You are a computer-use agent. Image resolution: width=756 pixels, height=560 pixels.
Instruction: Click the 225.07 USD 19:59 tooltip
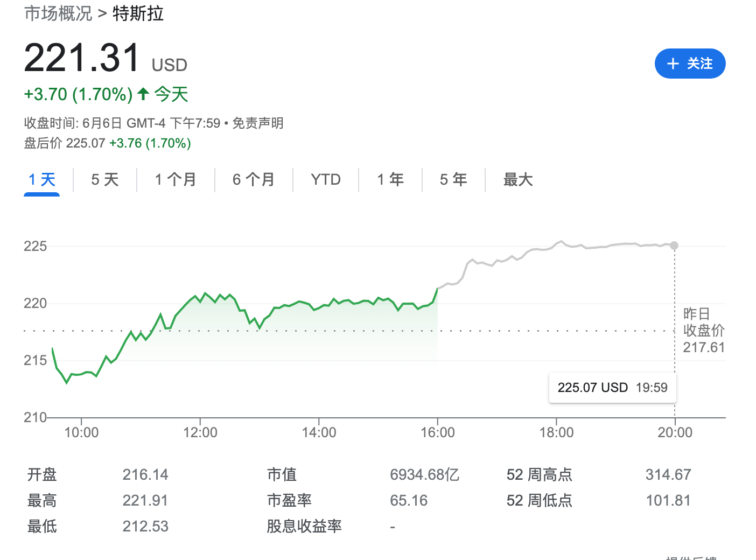(x=613, y=388)
